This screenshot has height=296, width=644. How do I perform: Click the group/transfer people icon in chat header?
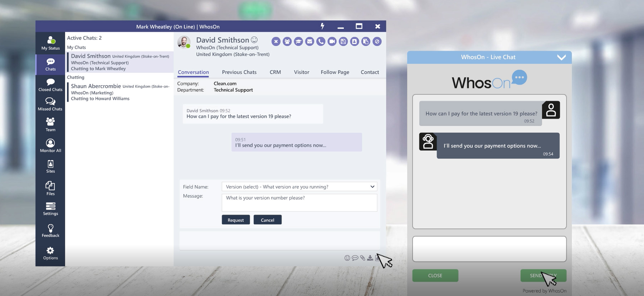[x=287, y=42]
